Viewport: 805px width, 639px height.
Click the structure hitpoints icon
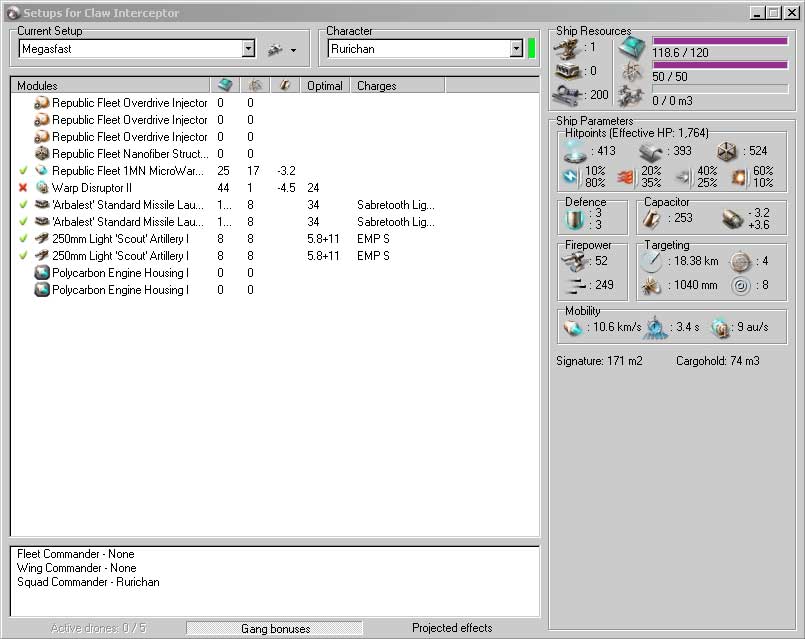click(x=726, y=151)
